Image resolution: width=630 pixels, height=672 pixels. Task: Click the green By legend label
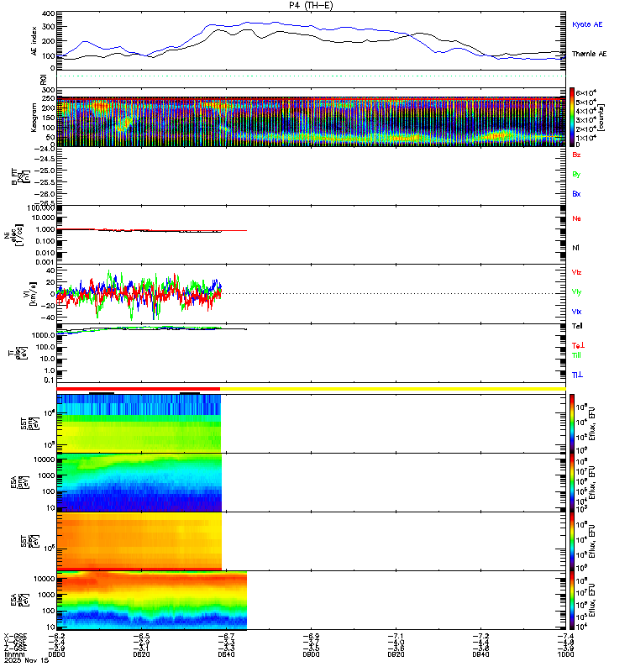tap(576, 175)
